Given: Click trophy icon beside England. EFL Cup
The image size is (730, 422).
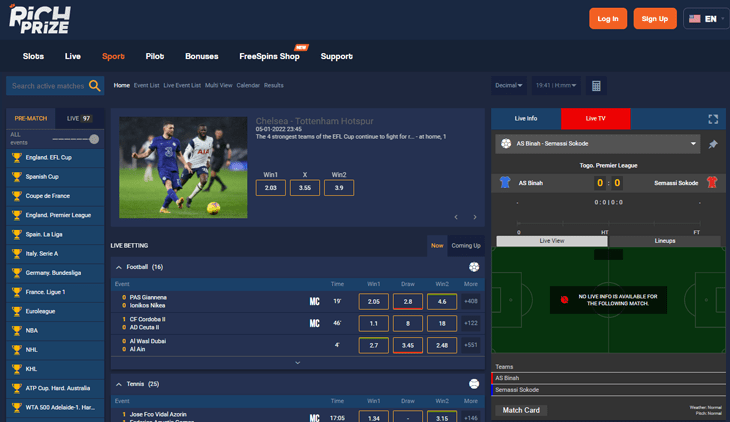Looking at the screenshot, I should click(17, 158).
